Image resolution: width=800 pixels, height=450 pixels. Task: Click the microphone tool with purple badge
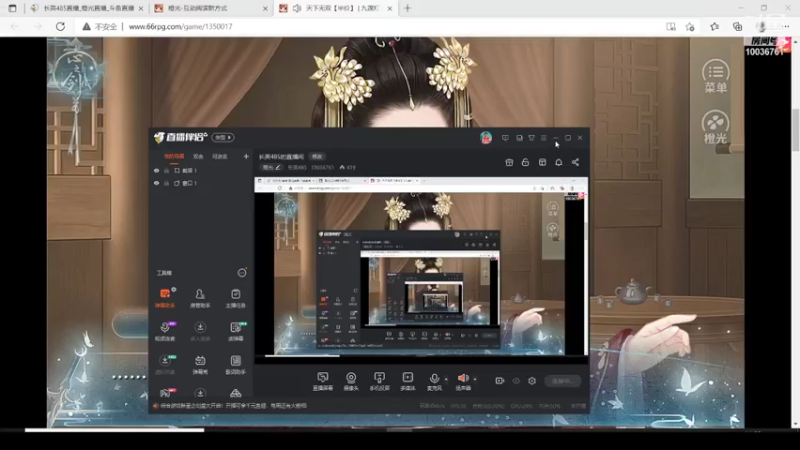tap(165, 331)
